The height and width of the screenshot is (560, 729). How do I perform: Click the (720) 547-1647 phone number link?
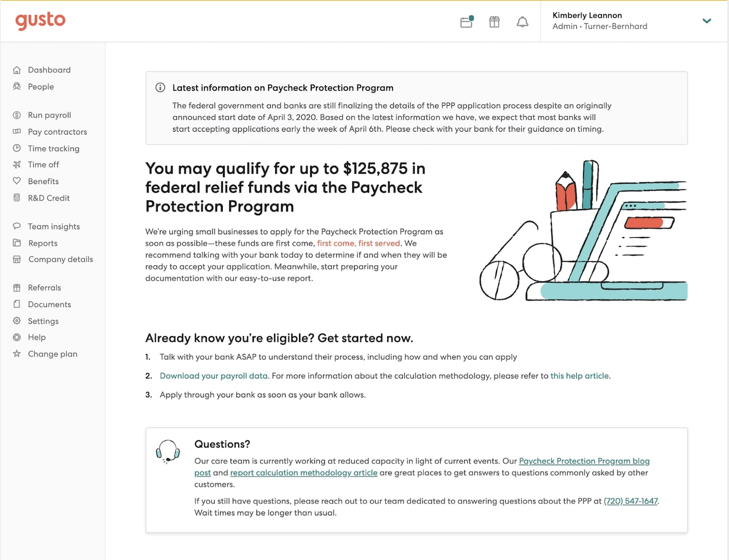pyautogui.click(x=631, y=501)
